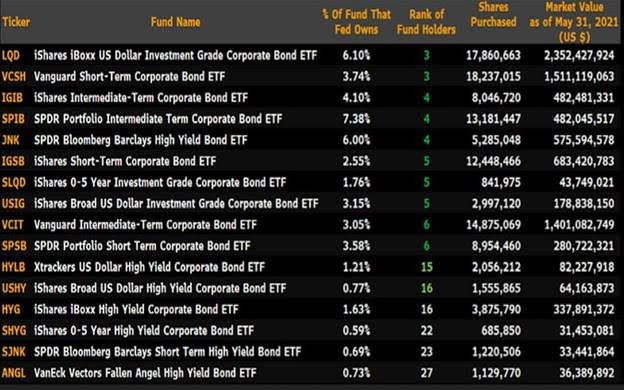The width and height of the screenshot is (624, 390).
Task: Select the Xtrackers US Dollar High Yield fund name
Action: pyautogui.click(x=149, y=267)
